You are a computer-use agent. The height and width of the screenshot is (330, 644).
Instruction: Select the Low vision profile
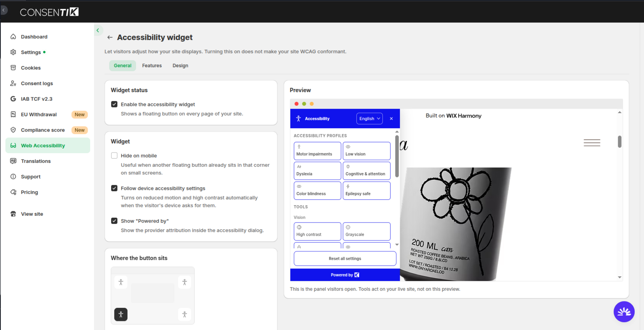tap(367, 151)
